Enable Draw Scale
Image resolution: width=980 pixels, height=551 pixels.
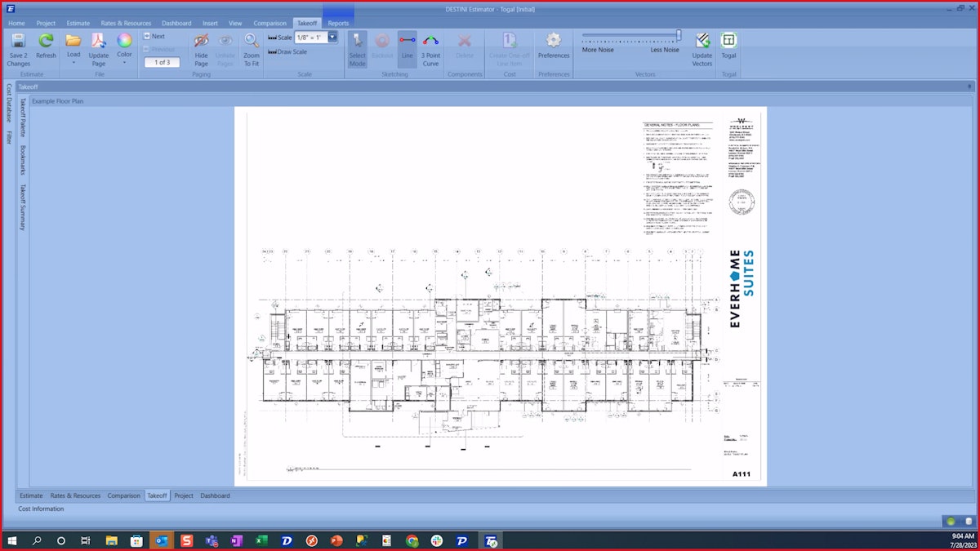point(287,51)
